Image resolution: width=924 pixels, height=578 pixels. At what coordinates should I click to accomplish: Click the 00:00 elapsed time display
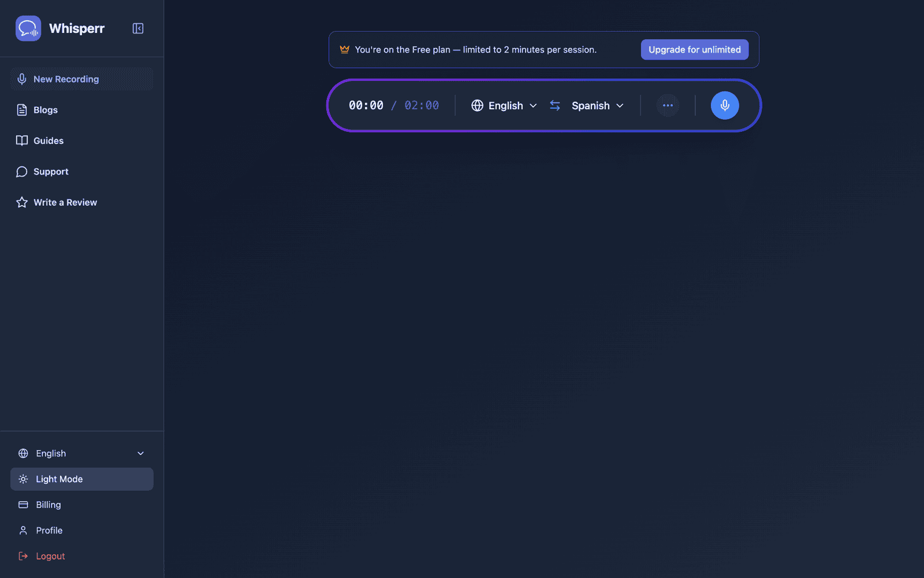point(366,105)
